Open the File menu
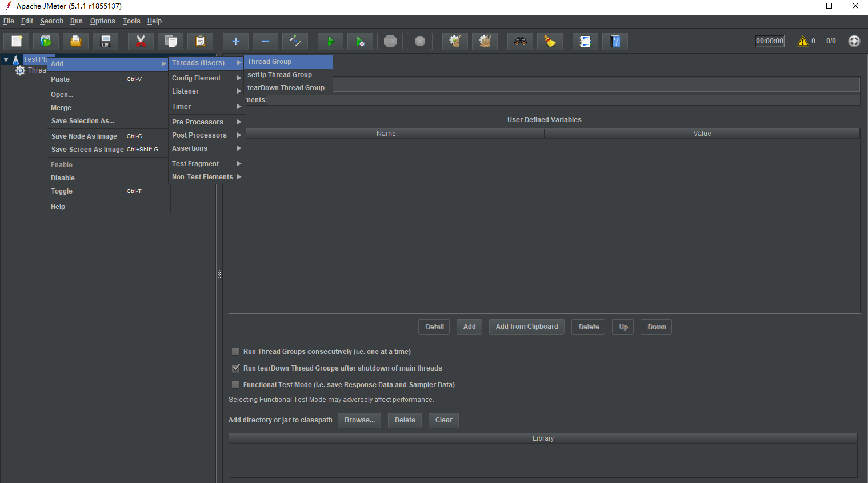Image resolution: width=868 pixels, height=483 pixels. (x=9, y=21)
